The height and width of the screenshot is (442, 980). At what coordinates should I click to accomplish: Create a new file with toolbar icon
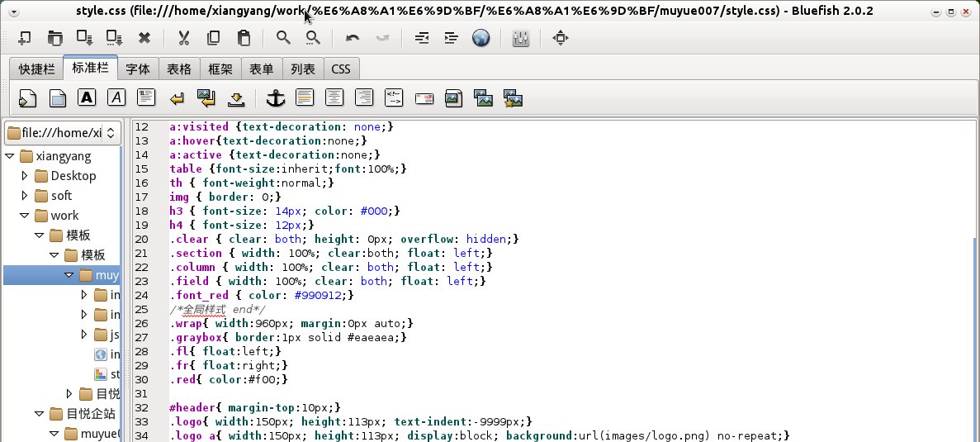[25, 38]
